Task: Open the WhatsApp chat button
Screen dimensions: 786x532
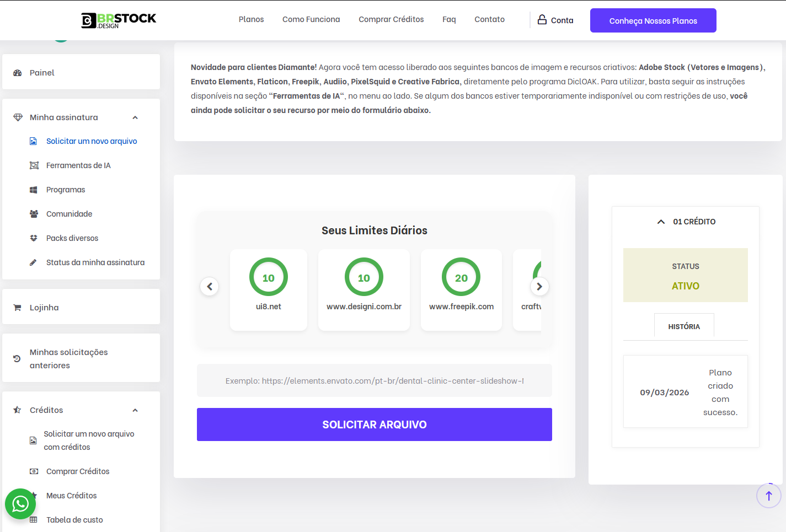Action: 20,504
